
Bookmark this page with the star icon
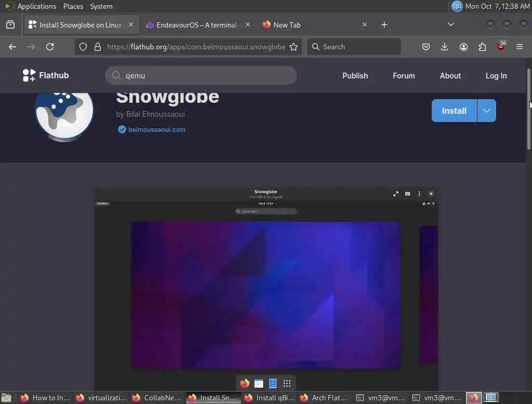point(294,47)
